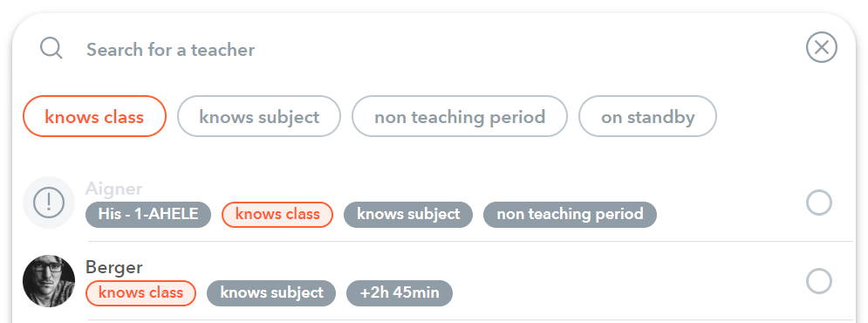The width and height of the screenshot is (868, 323).
Task: Close the teacher search panel
Action: (822, 47)
